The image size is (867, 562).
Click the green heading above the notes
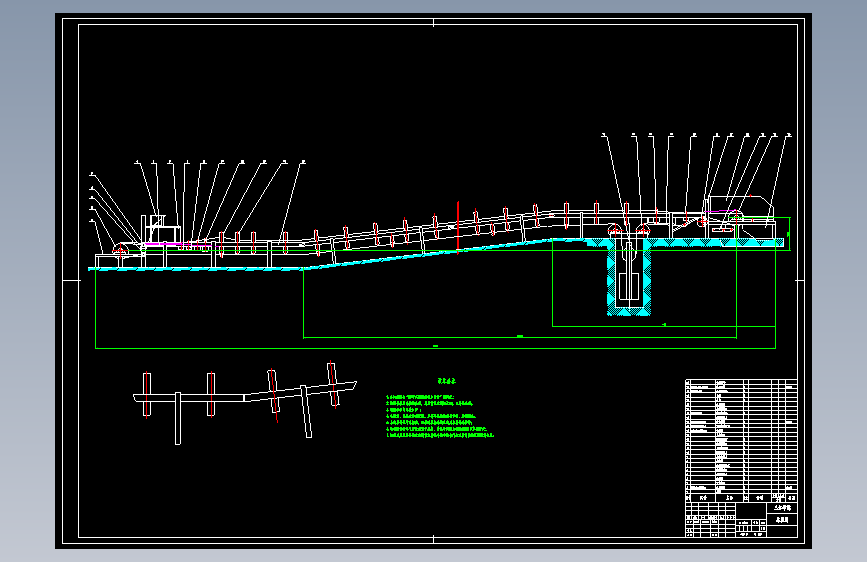click(x=447, y=381)
